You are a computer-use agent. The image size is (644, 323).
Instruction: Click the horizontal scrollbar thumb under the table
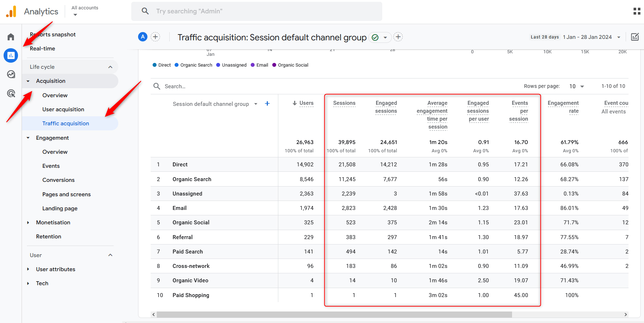point(334,314)
